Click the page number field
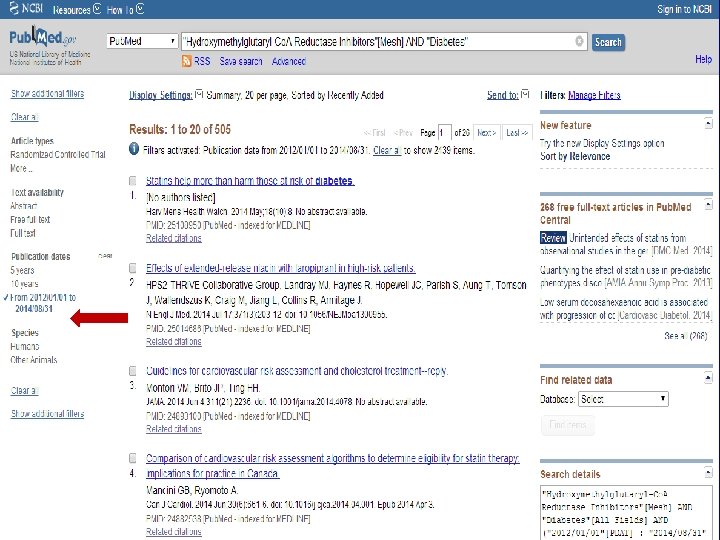Screen dimensions: 720x540 (444, 133)
